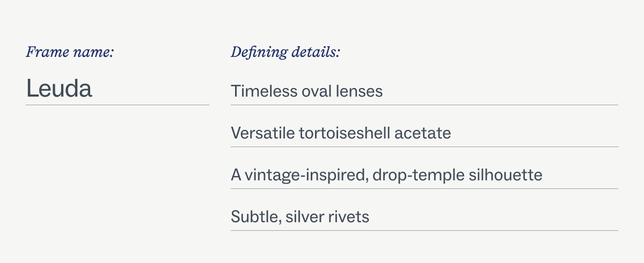644x263 pixels.
Task: Click the "Defining details:" heading
Action: click(x=286, y=53)
